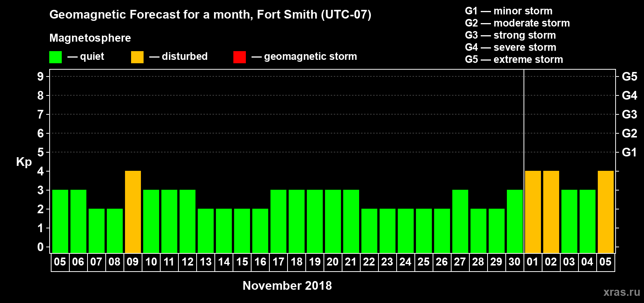Select the green bar for date 27

[460, 221]
